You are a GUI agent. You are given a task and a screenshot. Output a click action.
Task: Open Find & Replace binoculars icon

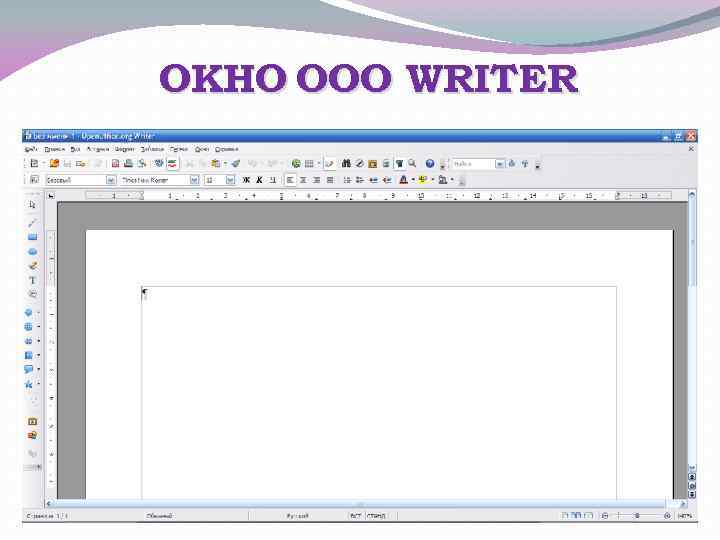click(346, 163)
